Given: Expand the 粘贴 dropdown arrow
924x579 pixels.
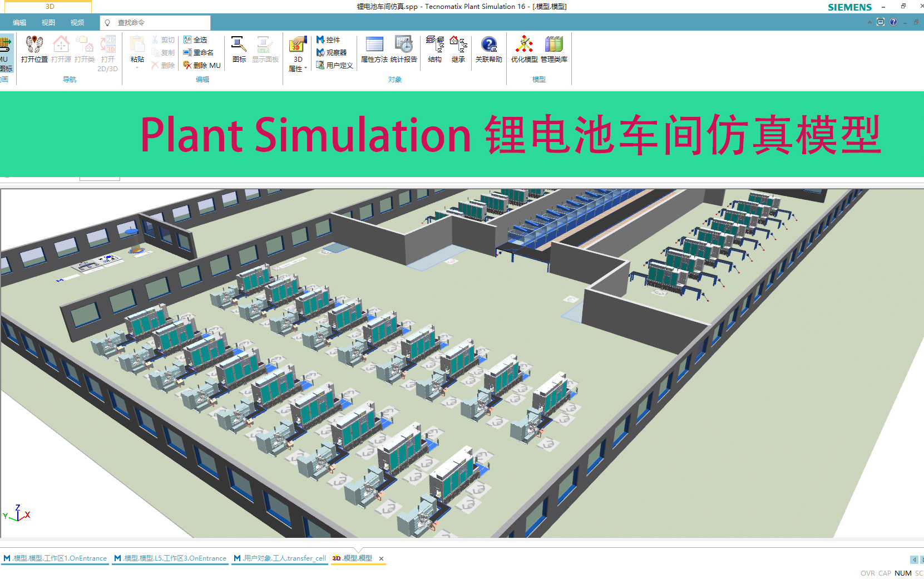Looking at the screenshot, I should [x=137, y=68].
